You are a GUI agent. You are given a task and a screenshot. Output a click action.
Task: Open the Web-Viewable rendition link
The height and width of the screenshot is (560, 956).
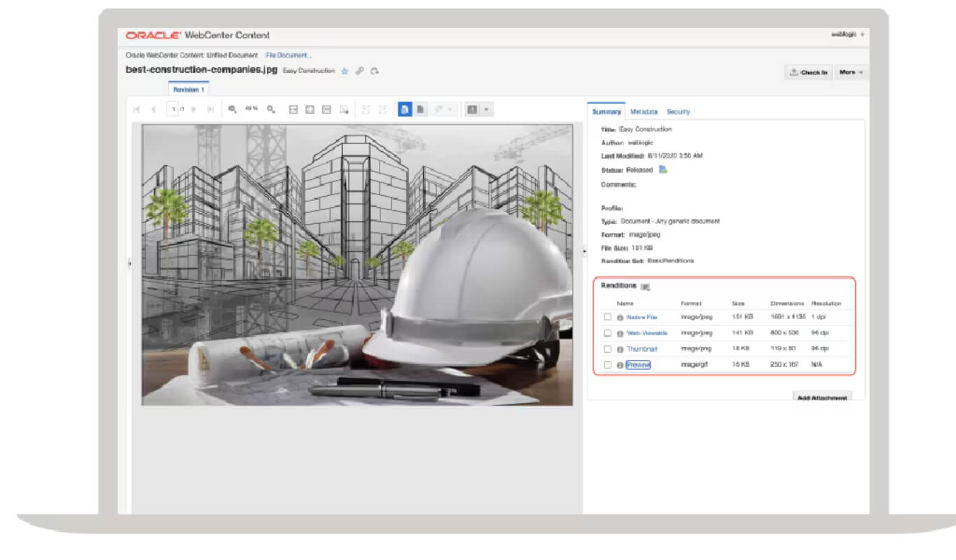point(647,333)
